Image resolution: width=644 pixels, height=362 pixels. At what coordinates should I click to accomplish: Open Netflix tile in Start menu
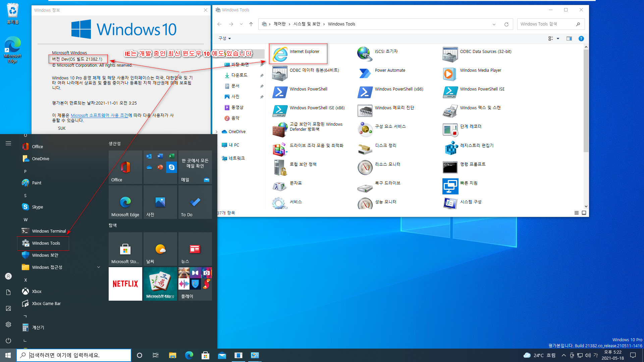pyautogui.click(x=125, y=284)
